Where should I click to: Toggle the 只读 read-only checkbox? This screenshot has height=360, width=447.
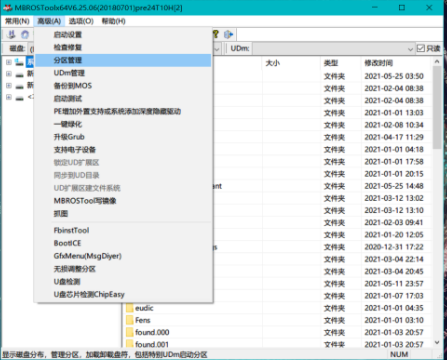pos(421,48)
